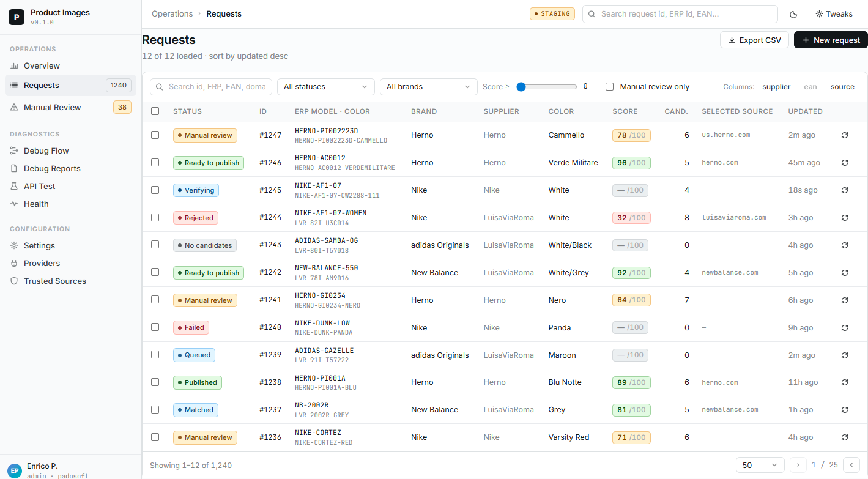
Task: Re-run request #1245 with its refresh icon
Action: click(845, 190)
